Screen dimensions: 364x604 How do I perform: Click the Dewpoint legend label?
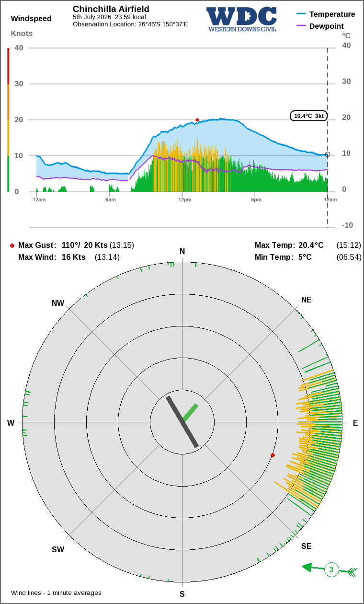[327, 26]
